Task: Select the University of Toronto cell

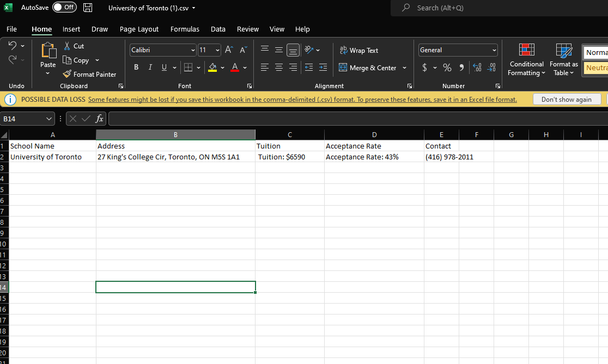Action: [x=52, y=157]
